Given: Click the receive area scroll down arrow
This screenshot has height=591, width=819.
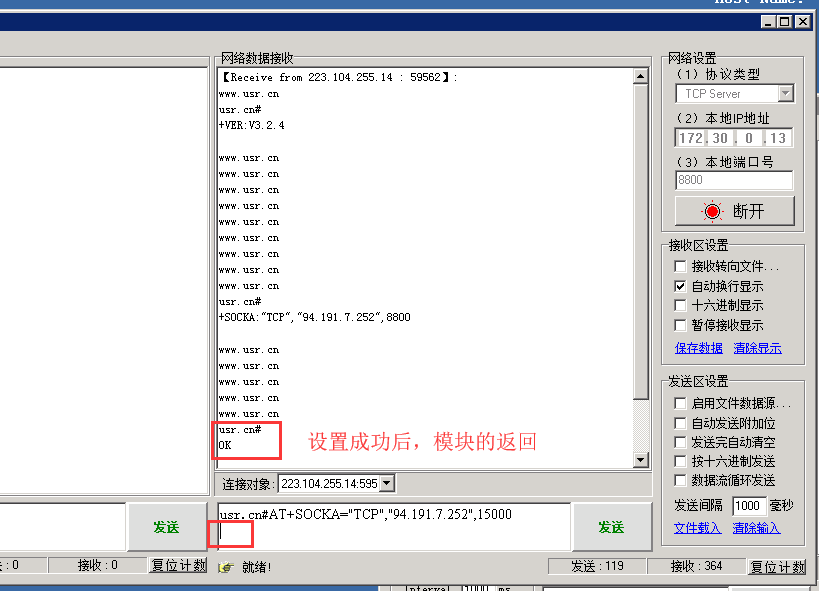Looking at the screenshot, I should pos(641,460).
